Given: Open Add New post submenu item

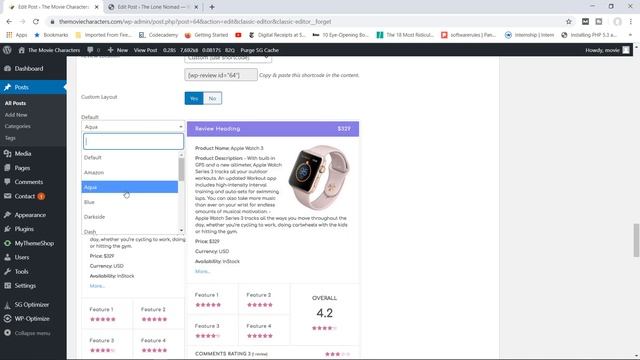Looking at the screenshot, I should pyautogui.click(x=16, y=115).
